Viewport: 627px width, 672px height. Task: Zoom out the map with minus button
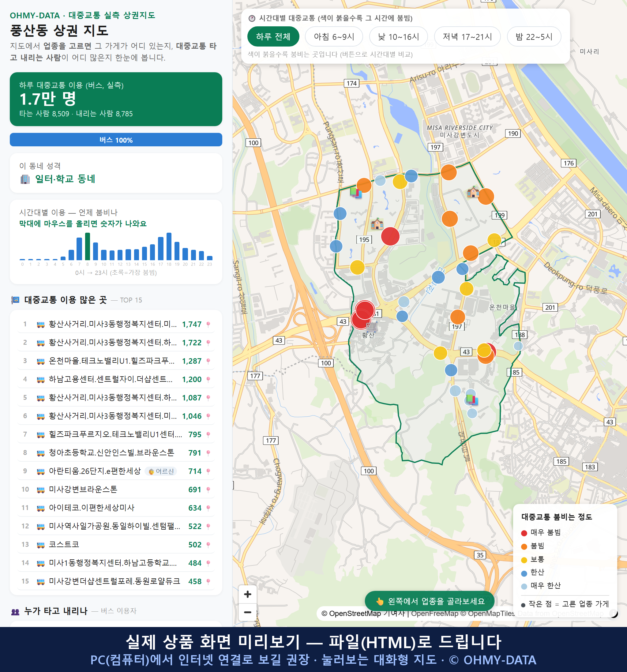point(247,612)
